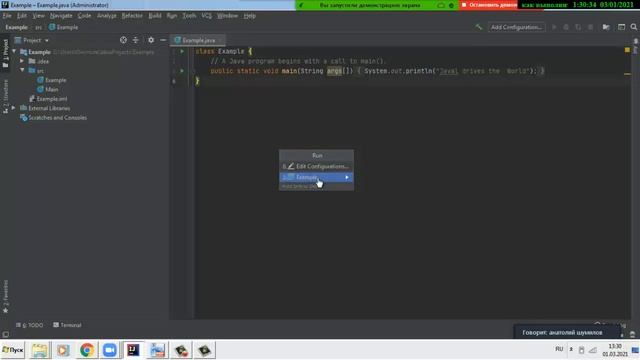Open the VCS menu
The width and height of the screenshot is (640, 360).
[x=207, y=16]
